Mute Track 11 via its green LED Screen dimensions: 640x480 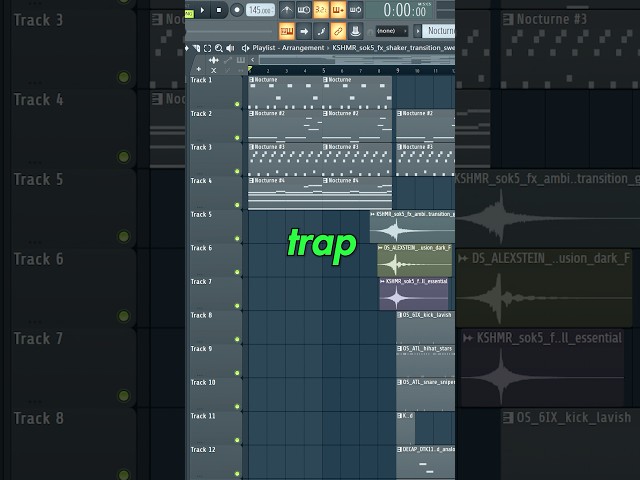tap(237, 440)
